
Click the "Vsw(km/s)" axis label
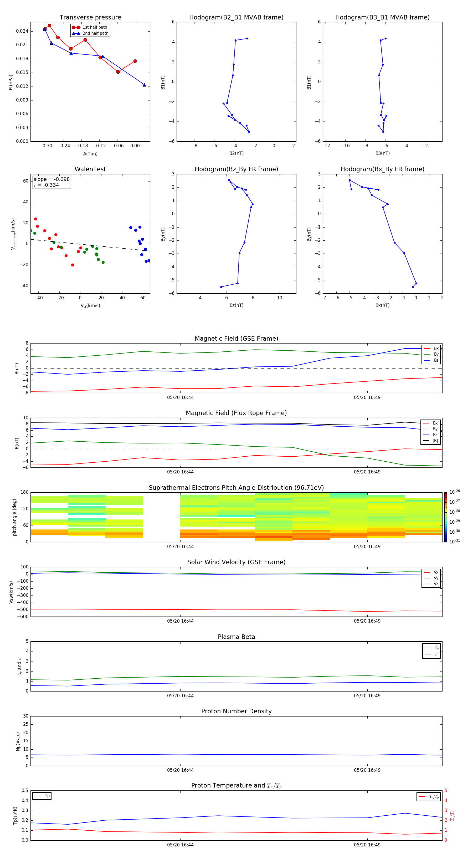pos(11,592)
